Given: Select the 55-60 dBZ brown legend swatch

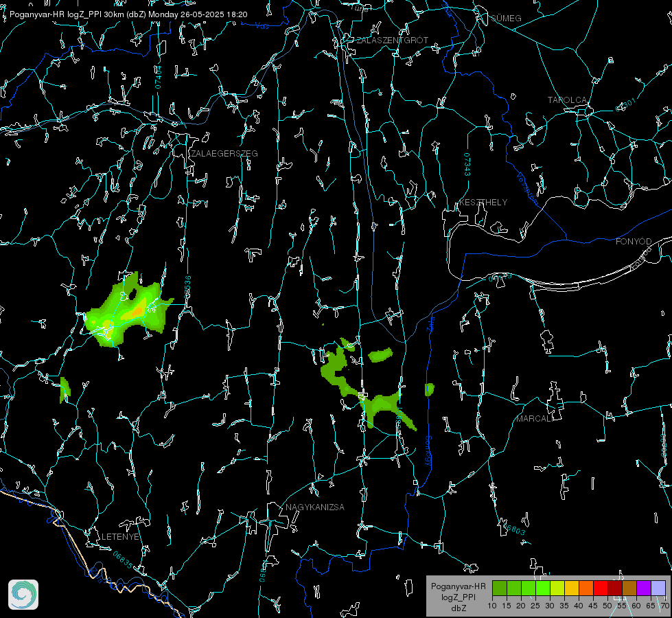Looking at the screenshot, I should click(x=629, y=588).
